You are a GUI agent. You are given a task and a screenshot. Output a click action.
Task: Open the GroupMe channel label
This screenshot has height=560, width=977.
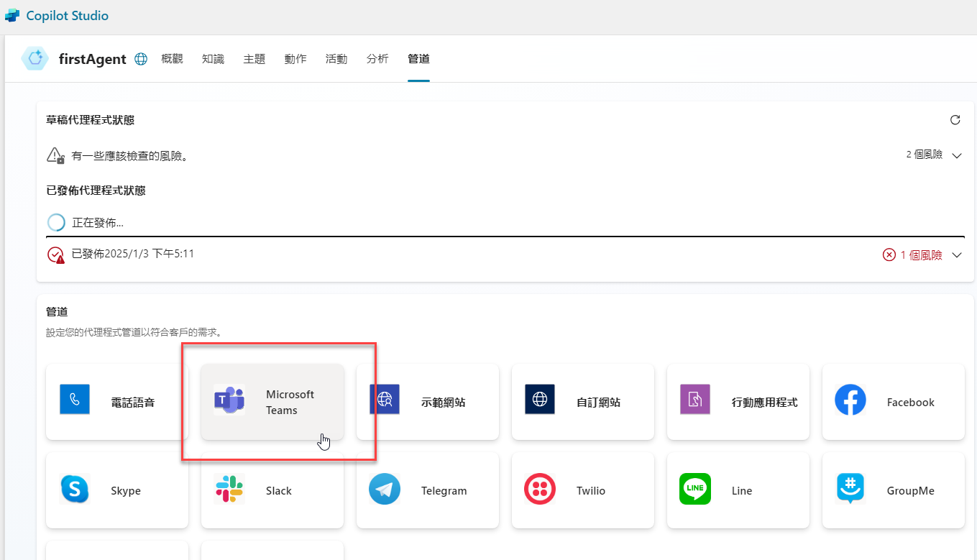tap(911, 491)
